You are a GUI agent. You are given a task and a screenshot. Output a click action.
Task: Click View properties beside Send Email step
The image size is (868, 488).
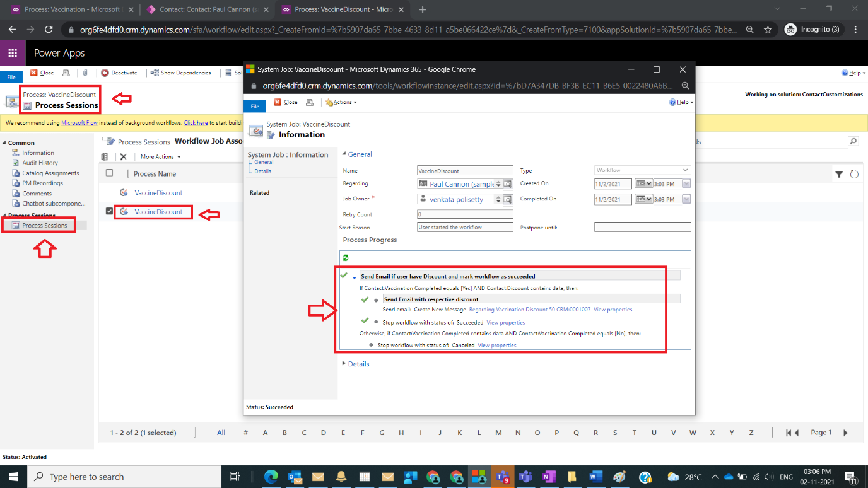click(x=613, y=309)
